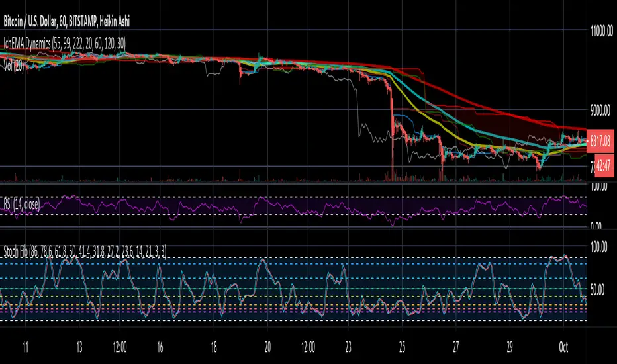Image resolution: width=617 pixels, height=364 pixels.
Task: Click the 29 date label on time axis
Action: click(x=510, y=347)
